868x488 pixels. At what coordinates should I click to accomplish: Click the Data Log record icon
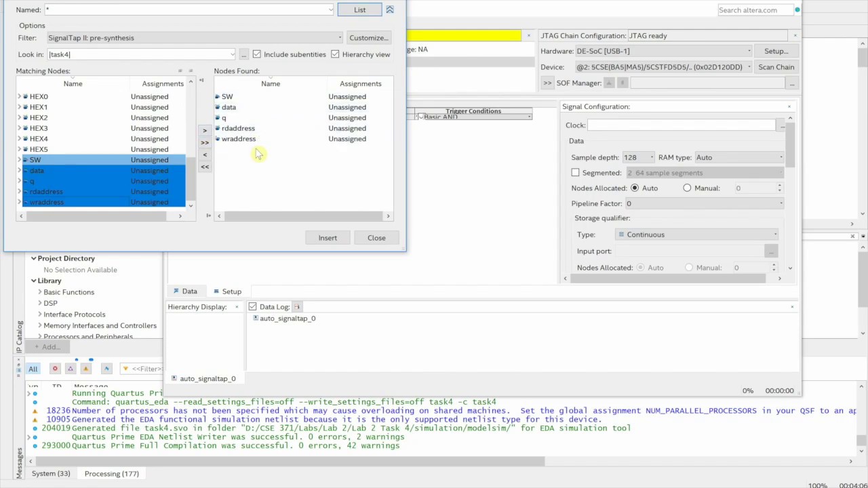coord(297,307)
